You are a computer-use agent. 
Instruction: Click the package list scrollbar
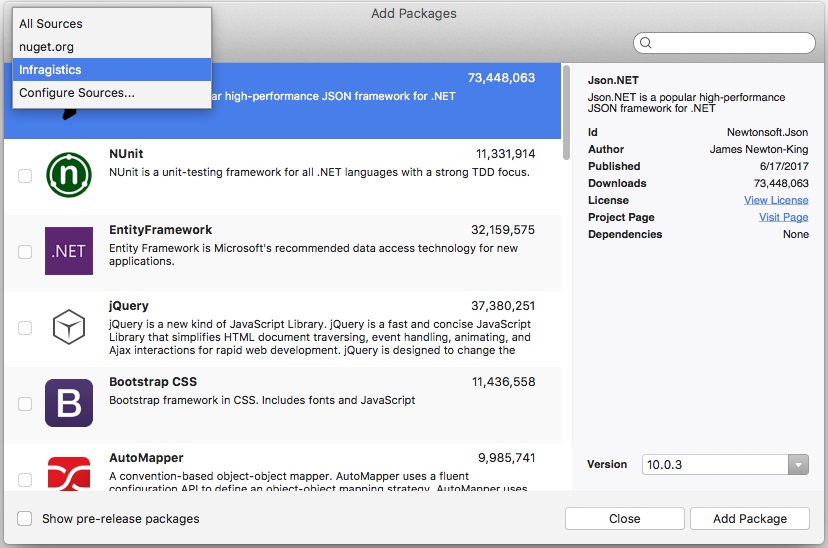click(x=566, y=112)
